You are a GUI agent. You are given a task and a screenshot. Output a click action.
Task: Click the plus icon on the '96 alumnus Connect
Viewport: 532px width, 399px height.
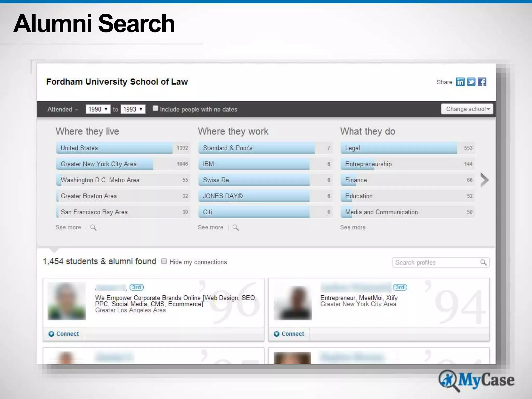(51, 334)
